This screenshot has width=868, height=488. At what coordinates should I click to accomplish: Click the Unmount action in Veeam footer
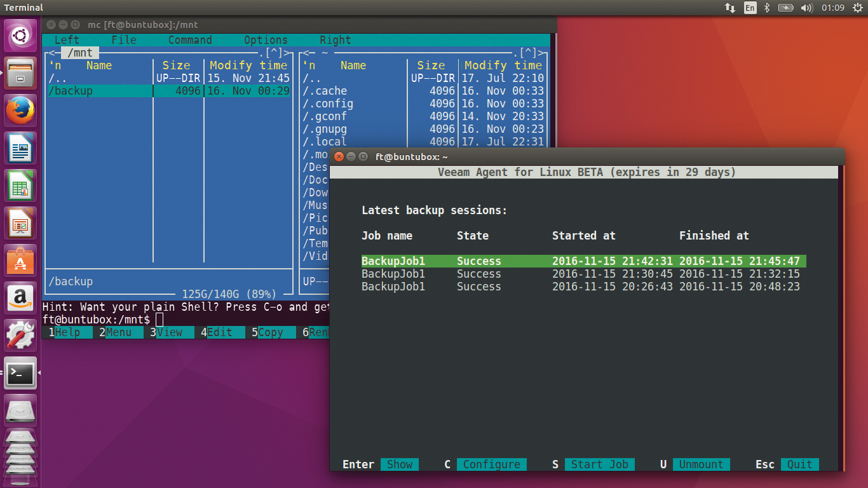coord(702,464)
